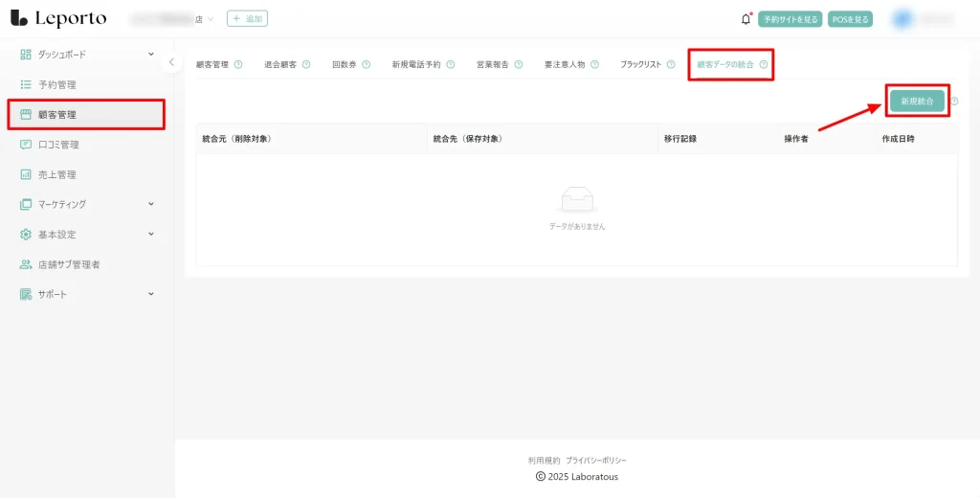Switch to the 退会顧客 tab
Viewport: 980px width, 498px height.
click(280, 65)
